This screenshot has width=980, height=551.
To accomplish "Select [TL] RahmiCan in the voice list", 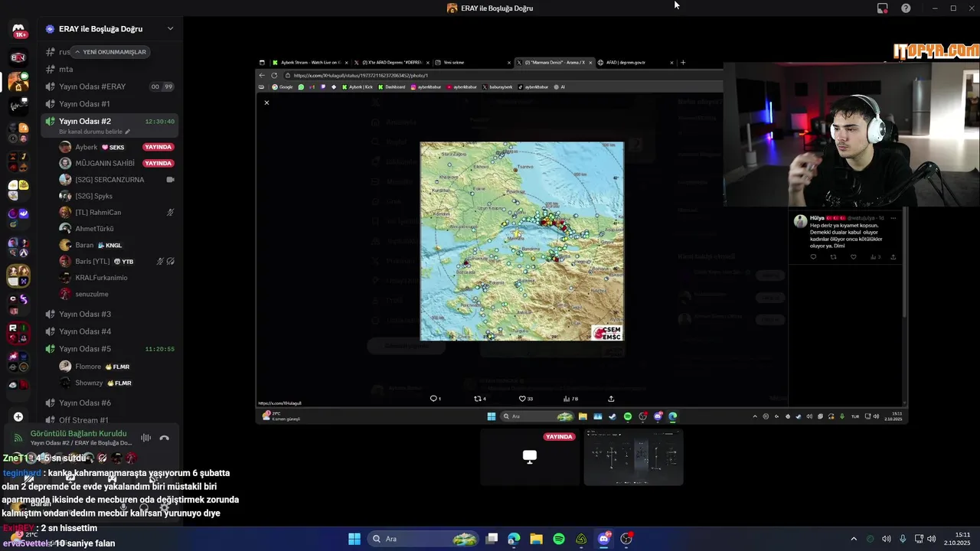I will [x=117, y=212].
